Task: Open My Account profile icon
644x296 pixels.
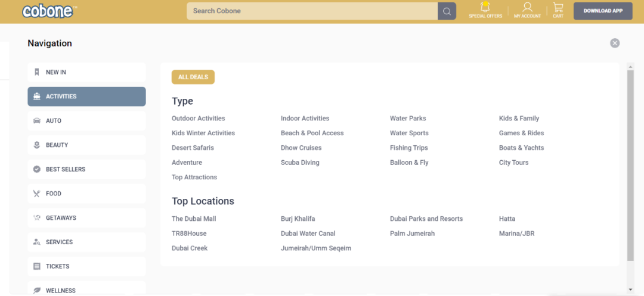Action: pyautogui.click(x=527, y=8)
